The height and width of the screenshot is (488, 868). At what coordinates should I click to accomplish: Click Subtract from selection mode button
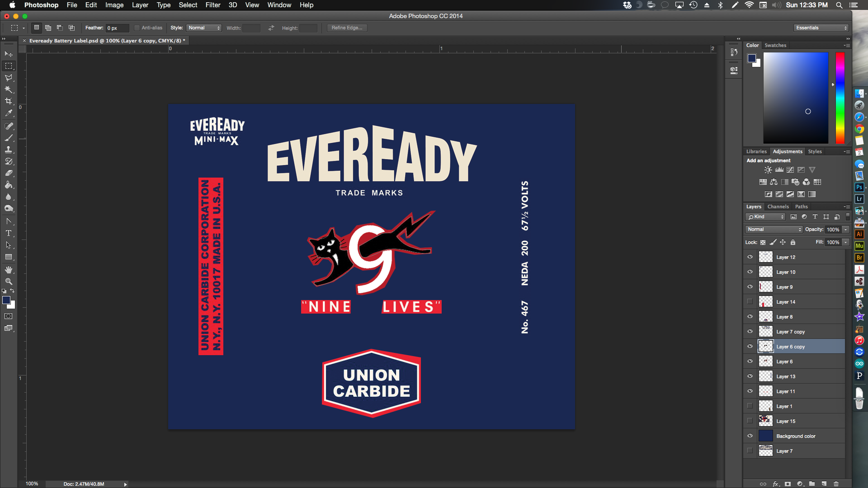(60, 28)
